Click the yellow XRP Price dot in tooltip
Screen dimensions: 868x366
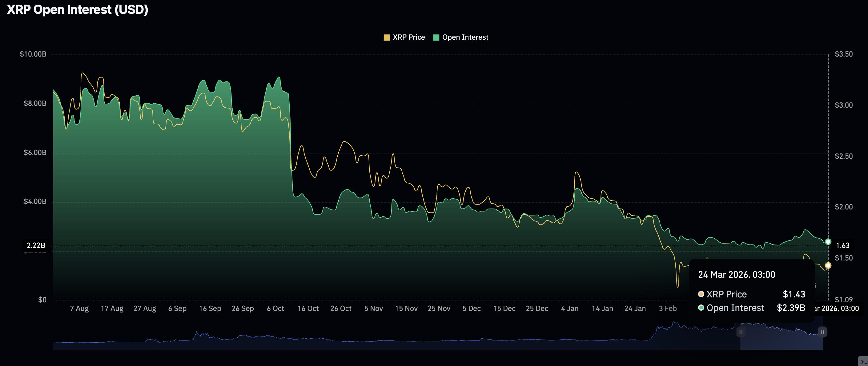pyautogui.click(x=701, y=294)
